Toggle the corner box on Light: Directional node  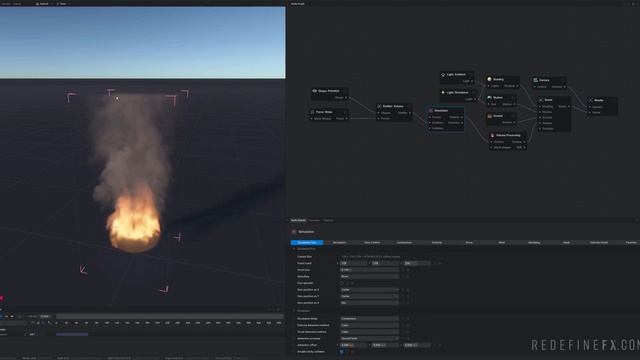(x=473, y=93)
